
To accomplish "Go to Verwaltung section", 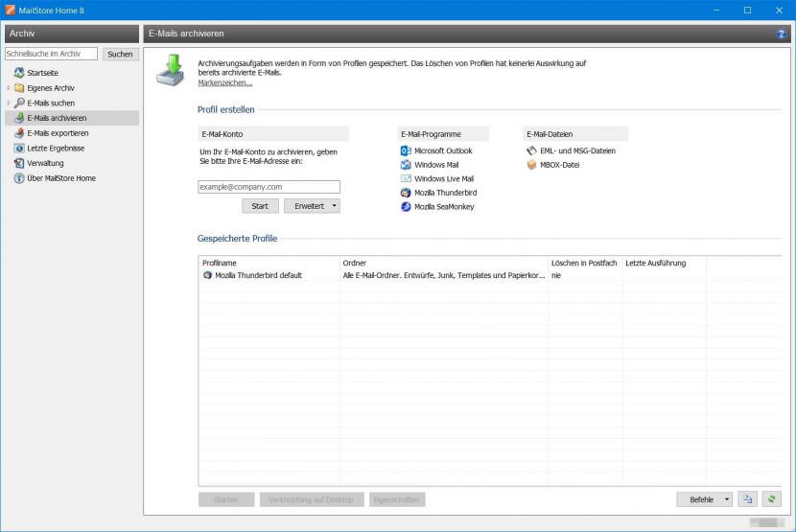I will pos(45,163).
